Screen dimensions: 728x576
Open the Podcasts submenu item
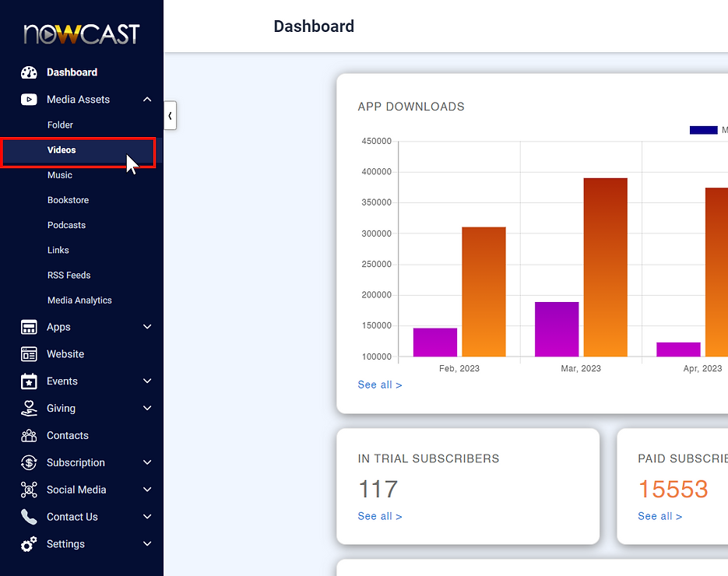tap(66, 225)
